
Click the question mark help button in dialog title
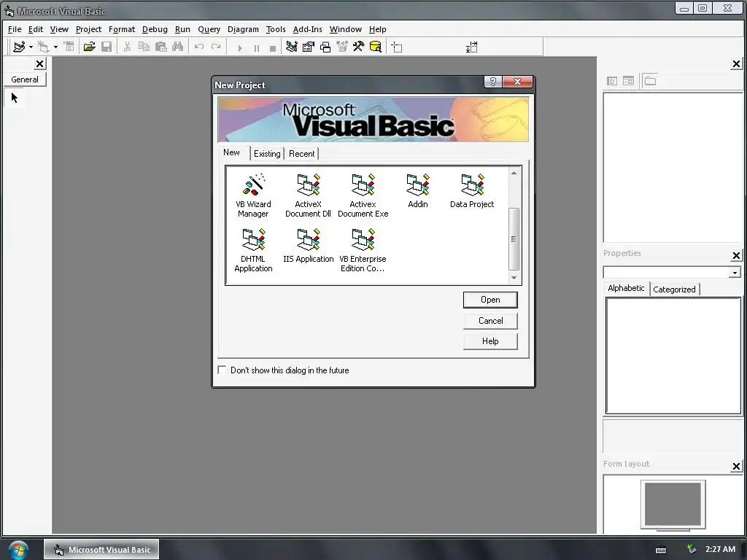(x=493, y=82)
